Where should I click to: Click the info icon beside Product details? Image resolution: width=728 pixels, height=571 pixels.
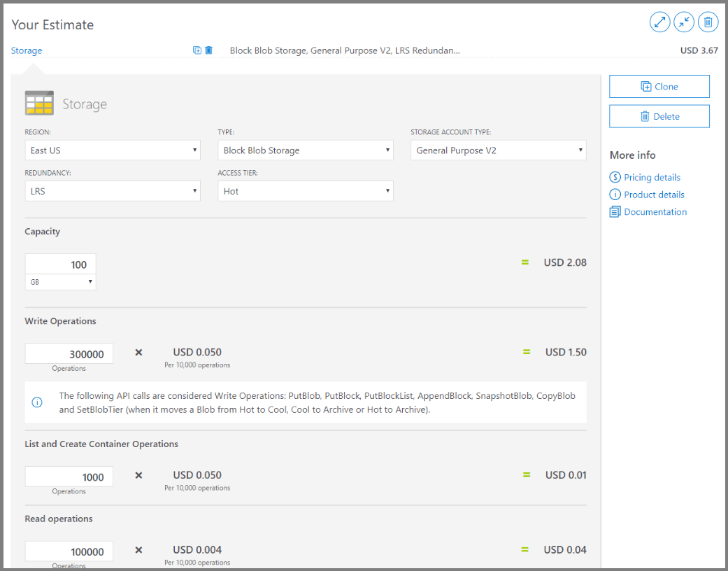tap(615, 195)
